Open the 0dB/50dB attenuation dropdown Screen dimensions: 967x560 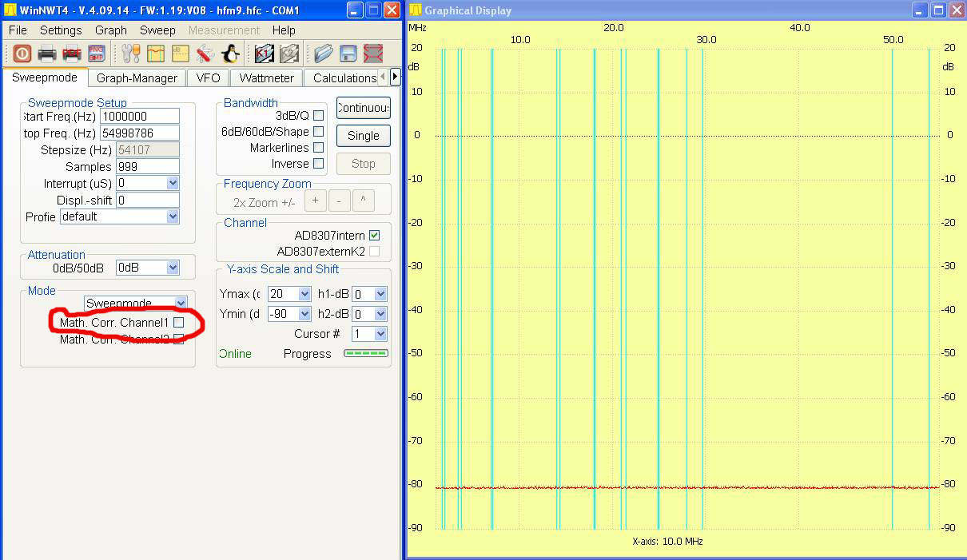pos(173,268)
